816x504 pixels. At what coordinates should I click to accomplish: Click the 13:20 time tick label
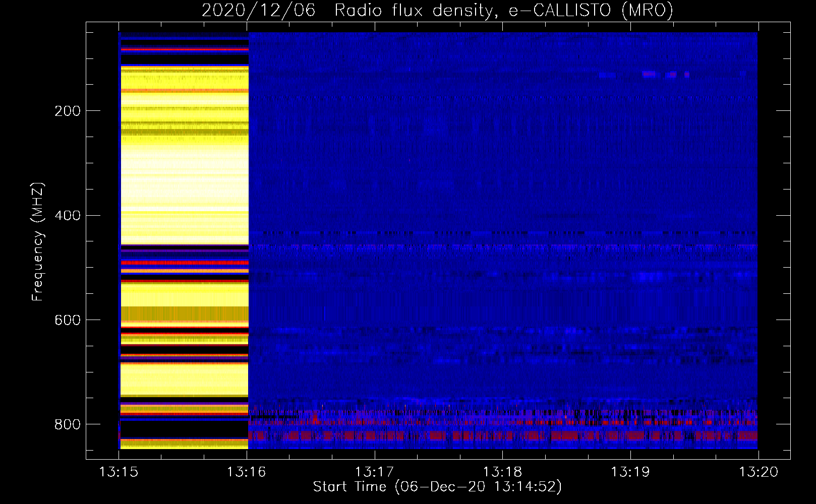(759, 472)
